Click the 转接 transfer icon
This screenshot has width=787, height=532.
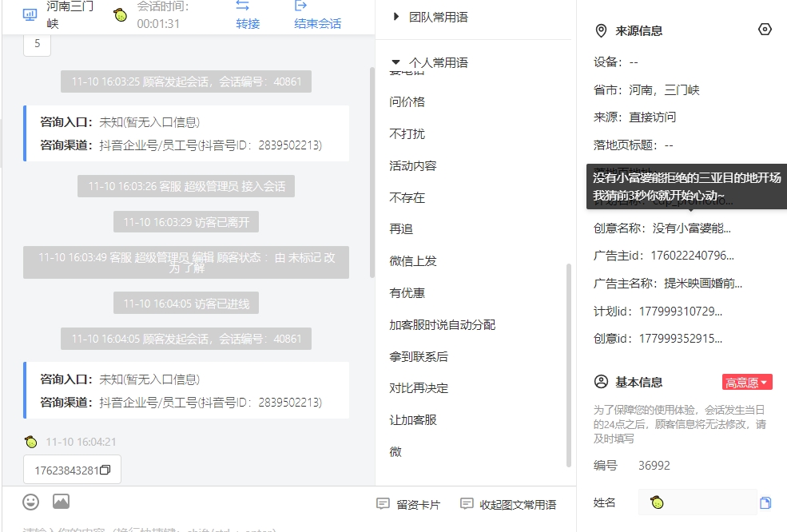point(242,6)
